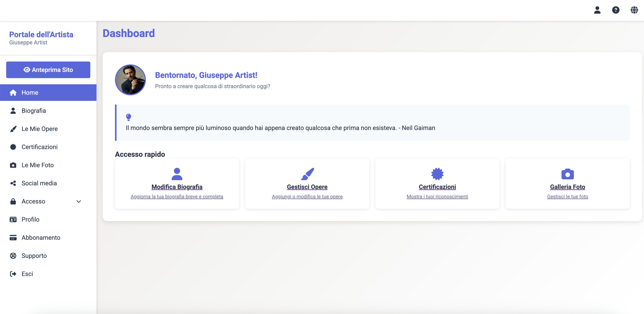Go to Le Mie Opere section
The image size is (644, 314).
pos(48,129)
